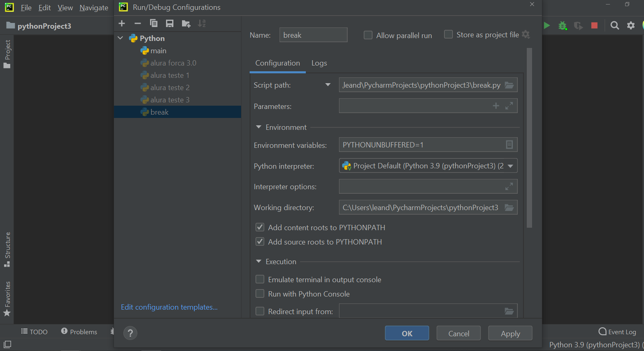Click the OK button
The width and height of the screenshot is (644, 351).
(x=407, y=333)
